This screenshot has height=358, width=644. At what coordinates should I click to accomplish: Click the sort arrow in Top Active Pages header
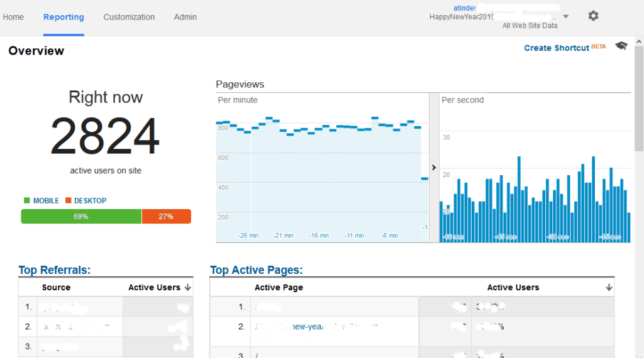point(609,288)
